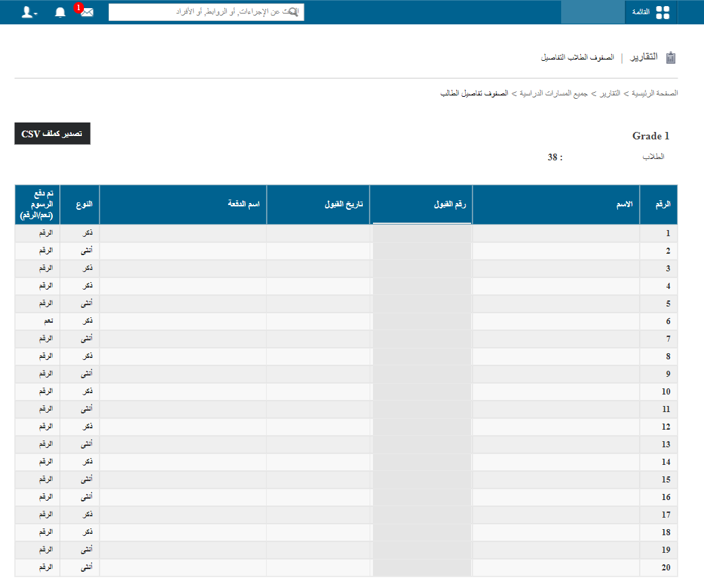This screenshot has height=588, width=704.
Task: Click the رقم القبول column header
Action: click(421, 204)
